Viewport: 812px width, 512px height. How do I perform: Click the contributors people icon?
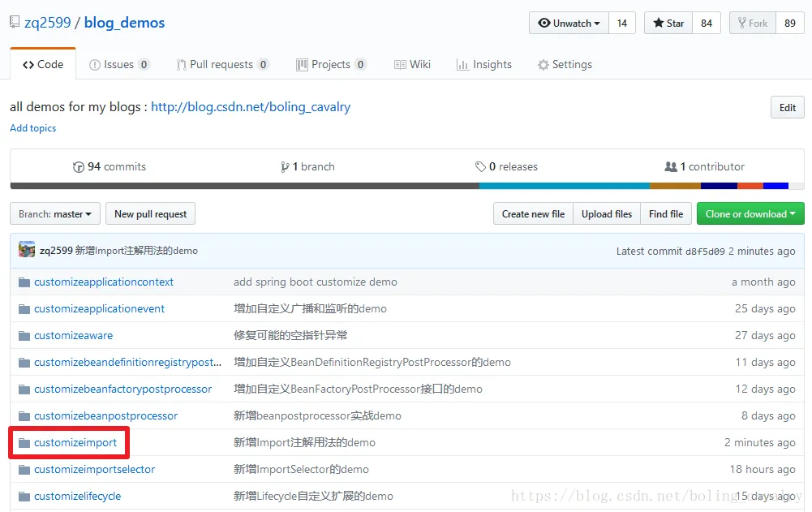tap(671, 166)
